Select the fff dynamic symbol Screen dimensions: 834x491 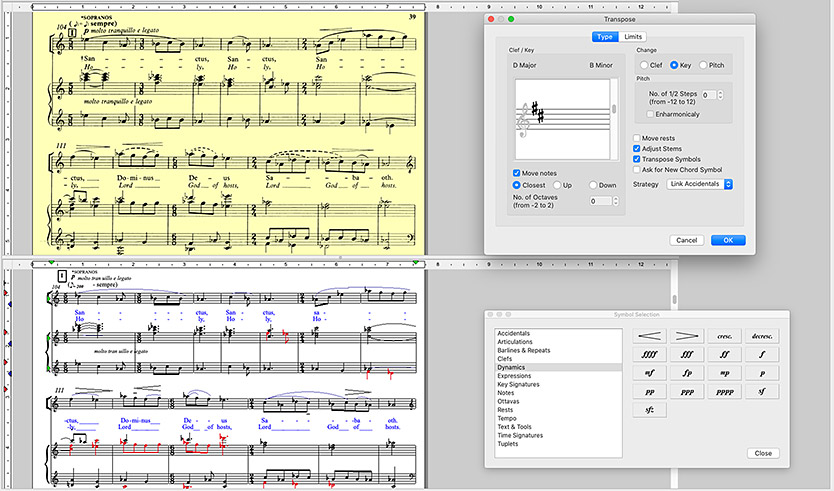pyautogui.click(x=687, y=355)
